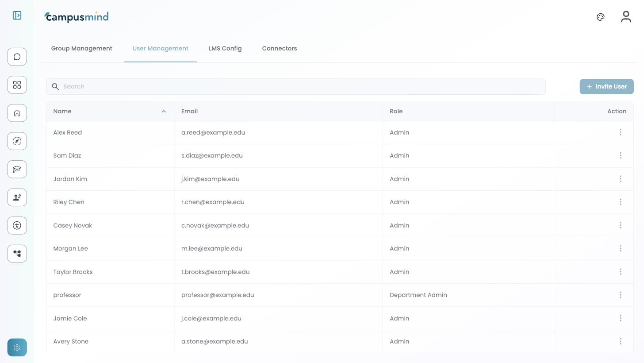Select the name Riley Chen

(x=69, y=202)
